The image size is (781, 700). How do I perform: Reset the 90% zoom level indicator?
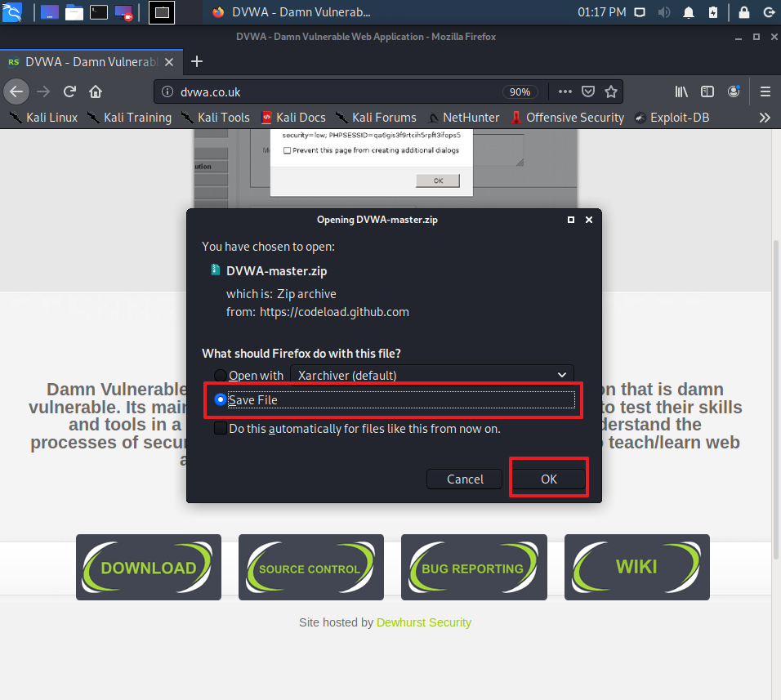[x=520, y=91]
